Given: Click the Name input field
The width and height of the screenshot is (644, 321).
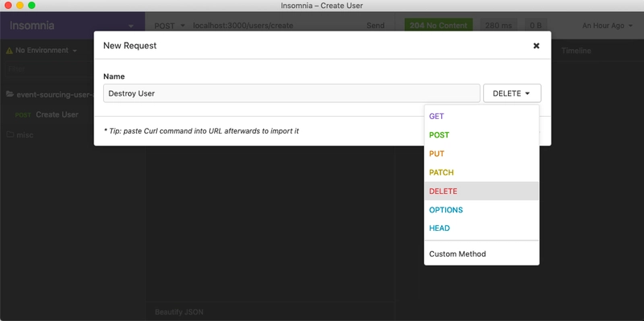Looking at the screenshot, I should [x=291, y=93].
